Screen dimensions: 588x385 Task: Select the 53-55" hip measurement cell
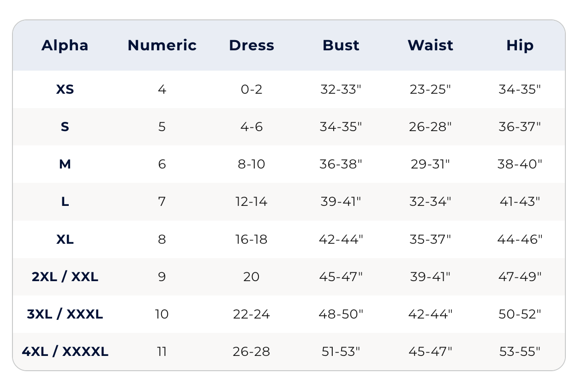click(x=520, y=352)
